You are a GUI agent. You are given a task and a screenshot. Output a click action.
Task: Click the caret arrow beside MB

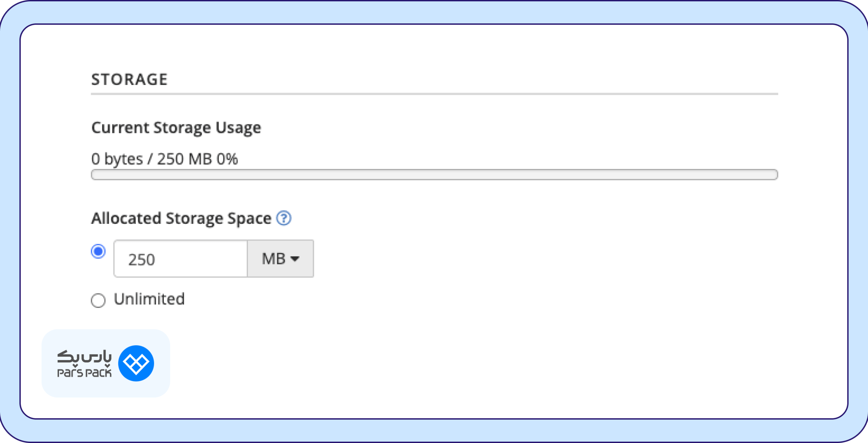pos(295,259)
